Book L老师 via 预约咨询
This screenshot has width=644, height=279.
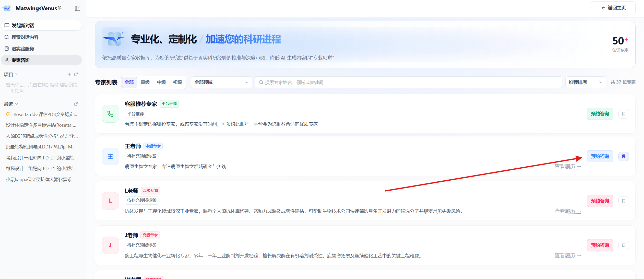(600, 201)
